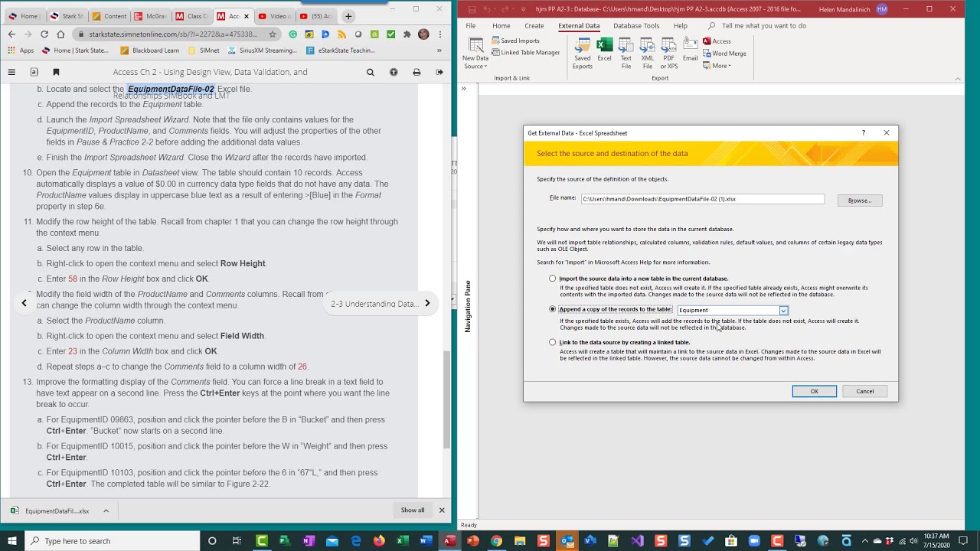Collapse the Access ribbon
The width and height of the screenshot is (980, 551).
pyautogui.click(x=957, y=78)
